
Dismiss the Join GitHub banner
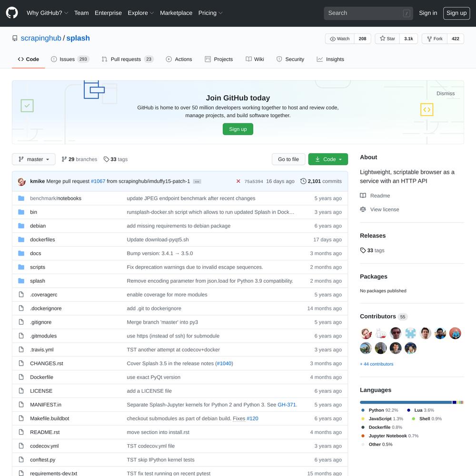(446, 93)
